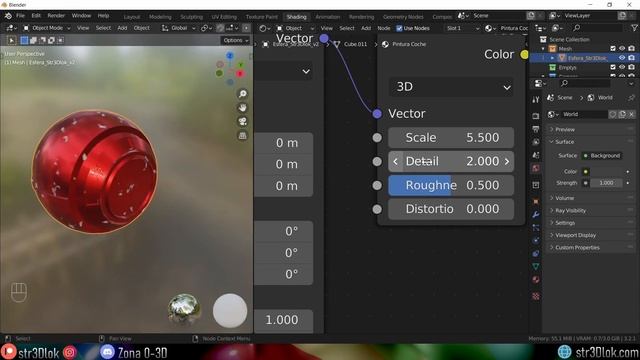Open the Tool properties tab icon
Image resolution: width=640 pixels, height=360 pixels.
pyautogui.click(x=536, y=100)
